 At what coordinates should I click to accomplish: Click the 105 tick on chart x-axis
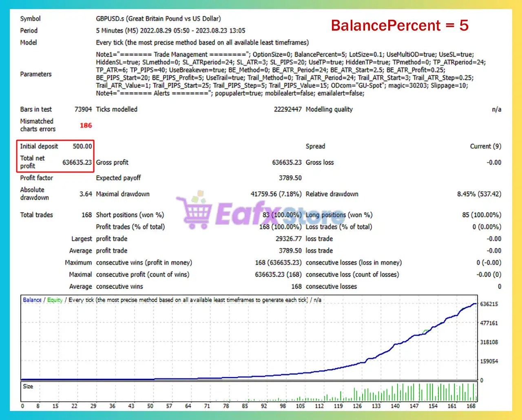300,406
